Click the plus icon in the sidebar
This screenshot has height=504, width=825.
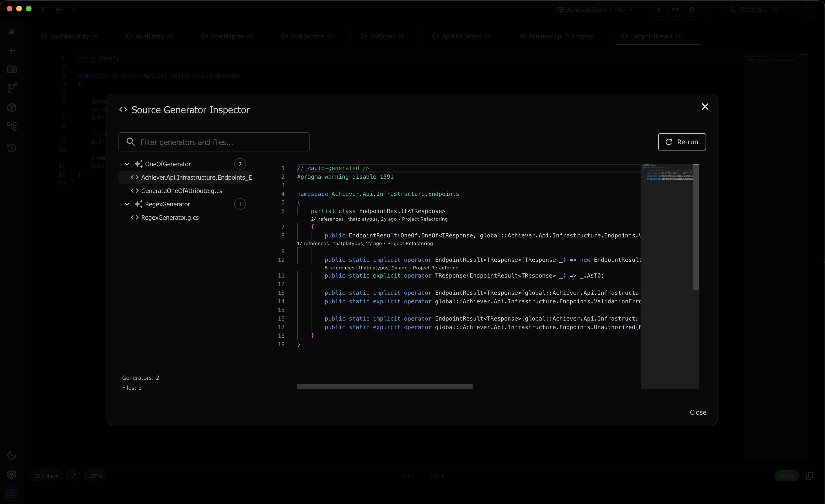[12, 50]
